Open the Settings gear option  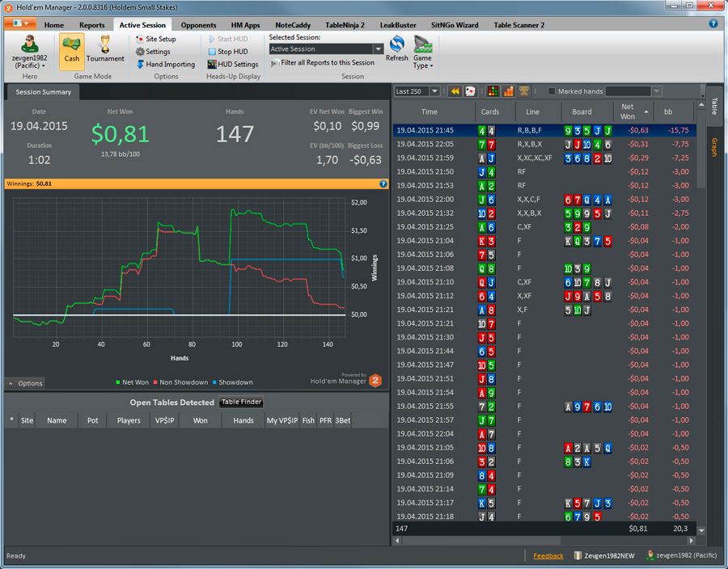[153, 52]
